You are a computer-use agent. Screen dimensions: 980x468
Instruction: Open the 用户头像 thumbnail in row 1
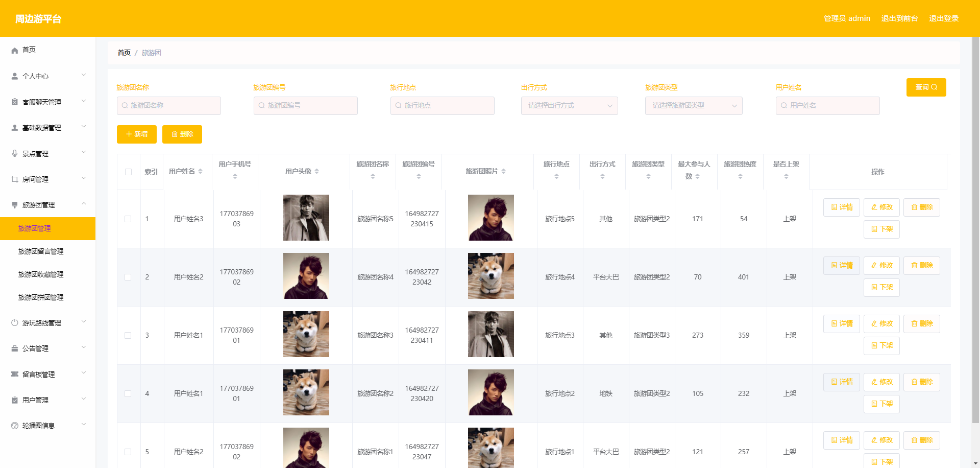[x=306, y=218]
